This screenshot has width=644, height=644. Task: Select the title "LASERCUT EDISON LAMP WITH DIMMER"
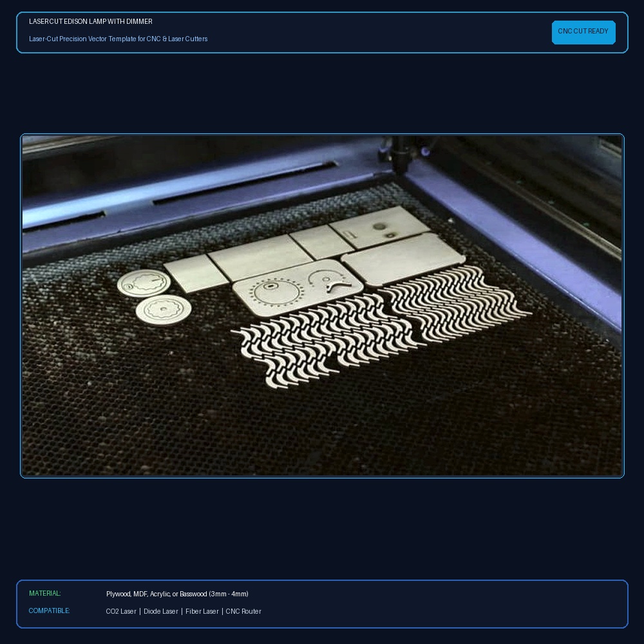click(91, 21)
